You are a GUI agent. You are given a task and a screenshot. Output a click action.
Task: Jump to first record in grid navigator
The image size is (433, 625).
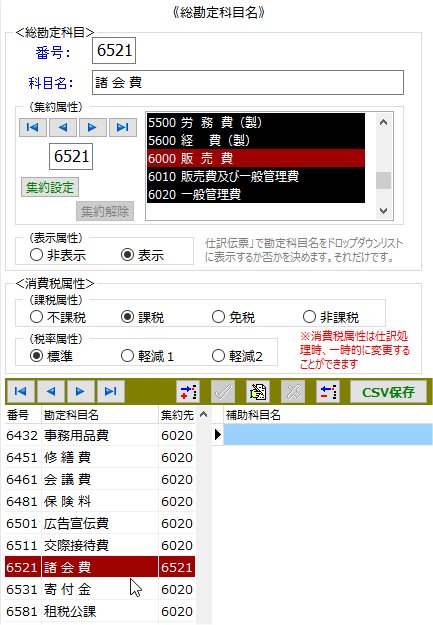(x=20, y=391)
